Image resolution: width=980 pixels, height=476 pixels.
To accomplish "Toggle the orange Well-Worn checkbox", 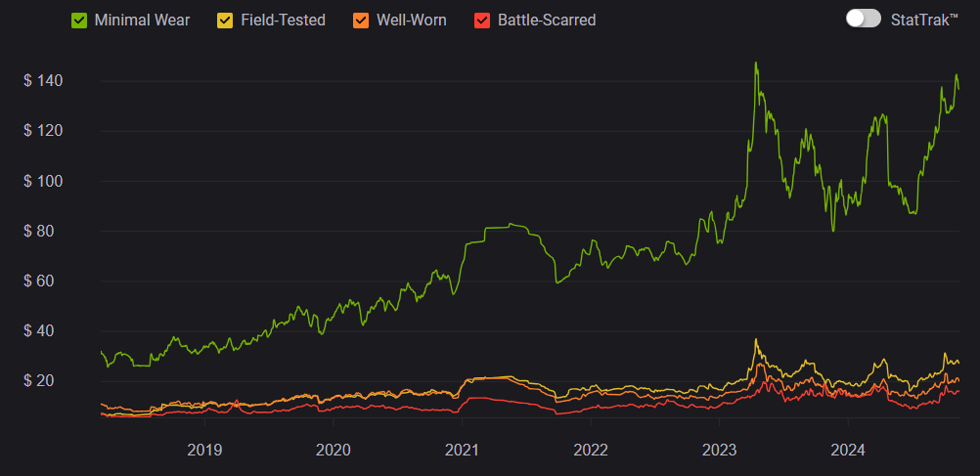I will click(361, 20).
